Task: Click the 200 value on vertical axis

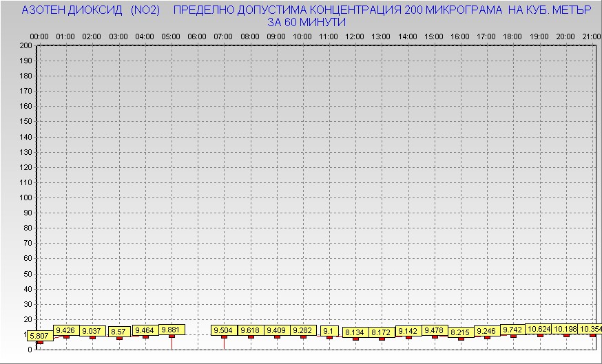Action: [25, 45]
